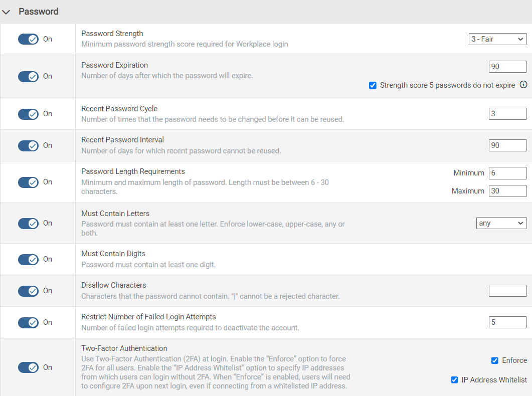Uncheck the IP Address Whitelist checkbox
532x396 pixels.
pyautogui.click(x=455, y=380)
